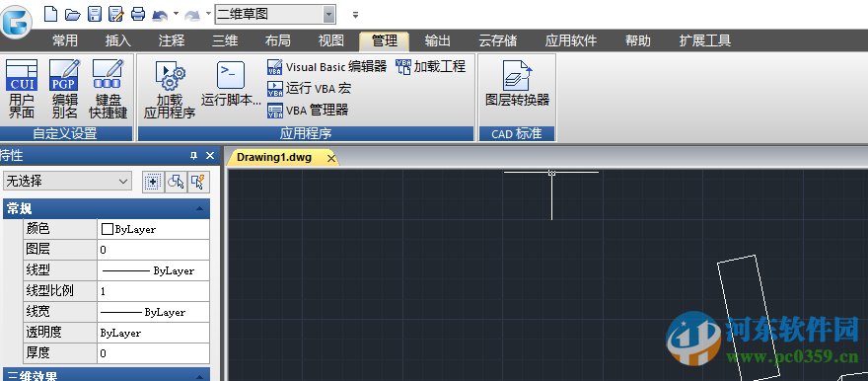This screenshot has width=868, height=381.
Task: Open the 注释 ribbon tab
Action: coord(171,40)
